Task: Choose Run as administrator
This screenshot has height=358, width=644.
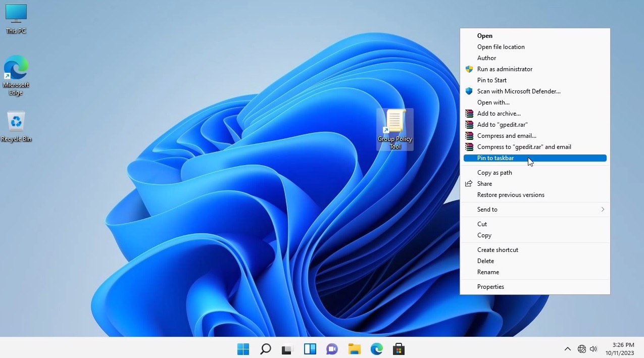Action: 535,69
